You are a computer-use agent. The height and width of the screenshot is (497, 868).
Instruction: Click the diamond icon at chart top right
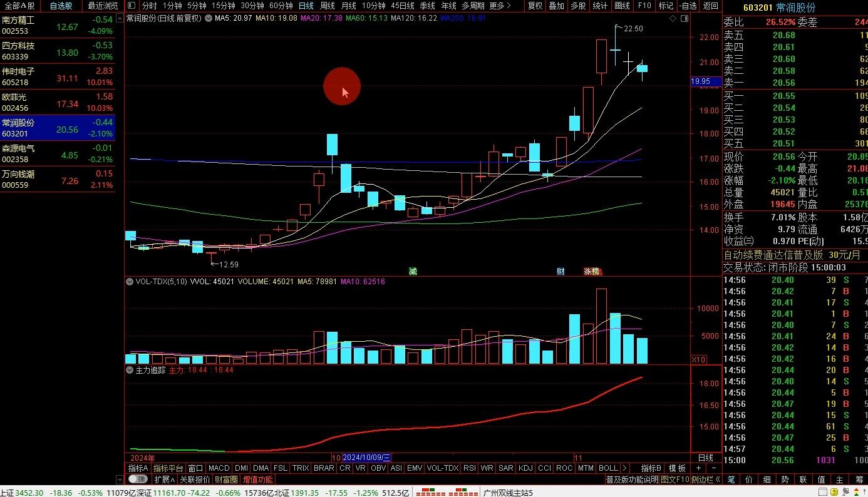pos(673,18)
